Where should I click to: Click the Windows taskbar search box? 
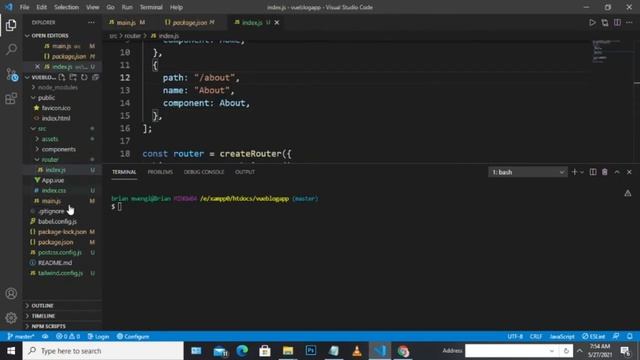coord(103,351)
